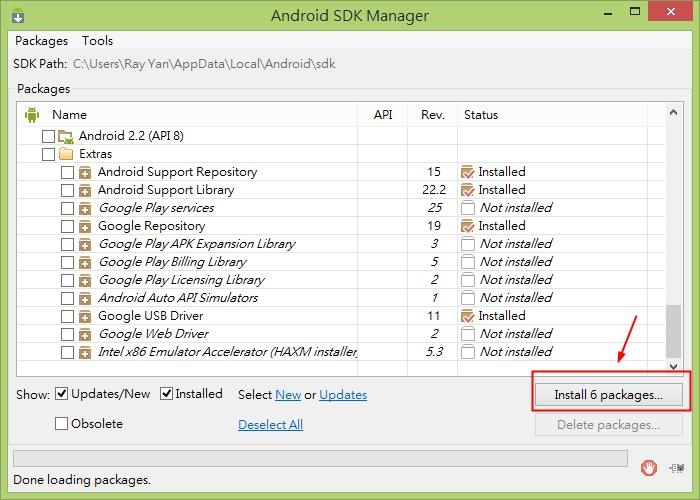Image resolution: width=700 pixels, height=500 pixels.
Task: Check the Android Support Library checkbox
Action: tap(67, 190)
